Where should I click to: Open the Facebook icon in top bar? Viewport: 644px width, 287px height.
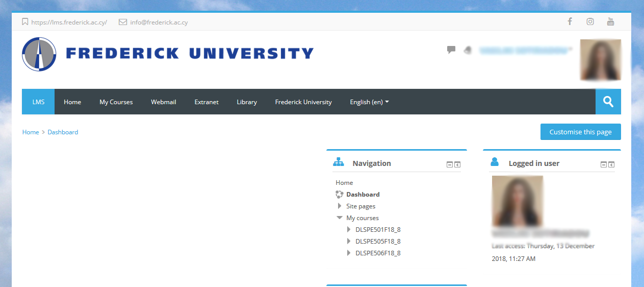point(570,21)
